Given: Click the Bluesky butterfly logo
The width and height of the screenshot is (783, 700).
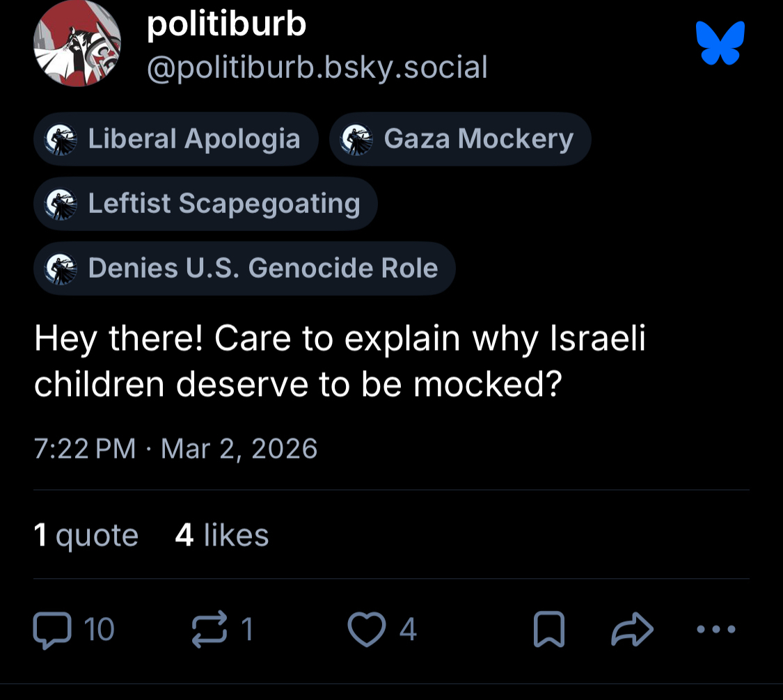Looking at the screenshot, I should click(720, 43).
